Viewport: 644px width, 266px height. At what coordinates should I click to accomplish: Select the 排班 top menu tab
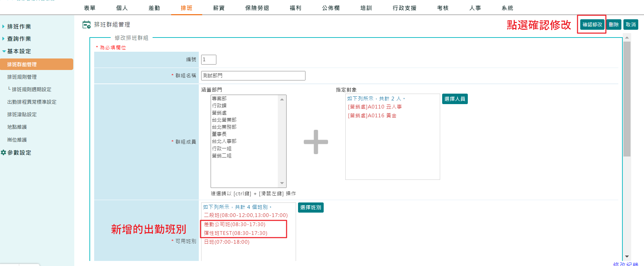coord(186,8)
